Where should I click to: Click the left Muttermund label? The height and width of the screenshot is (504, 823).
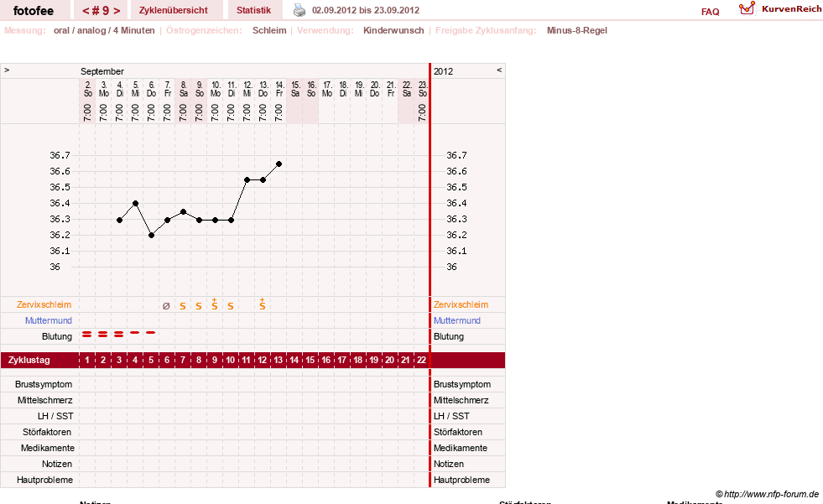(x=49, y=320)
